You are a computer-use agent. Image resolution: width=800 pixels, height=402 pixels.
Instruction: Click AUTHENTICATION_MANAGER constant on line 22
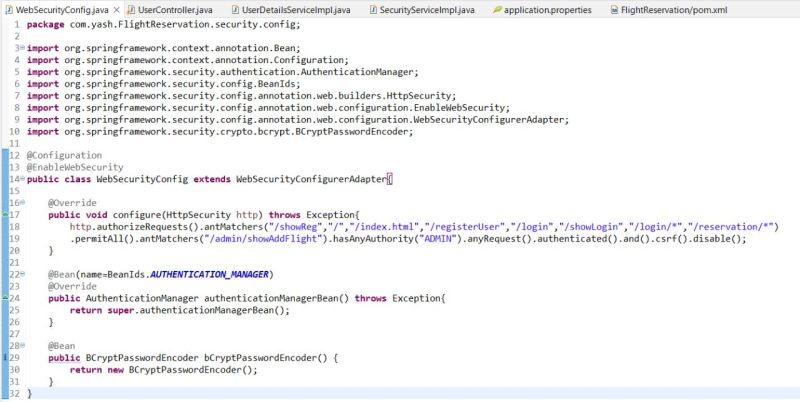coord(209,274)
